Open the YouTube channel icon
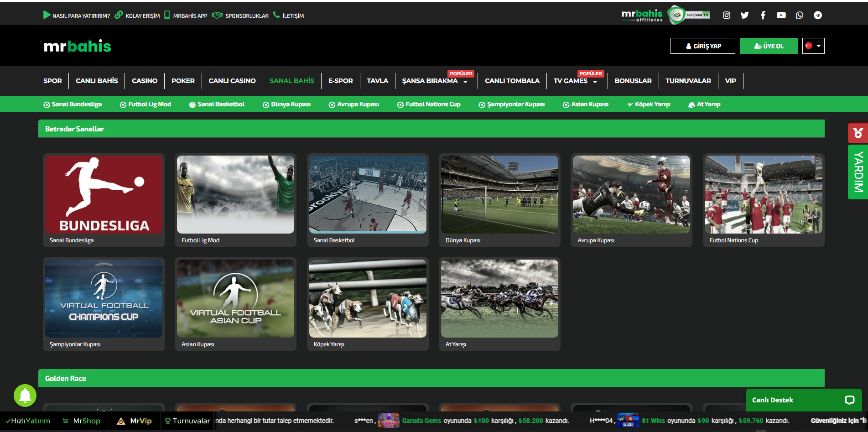Screen dimensions: 868x432 click(781, 16)
